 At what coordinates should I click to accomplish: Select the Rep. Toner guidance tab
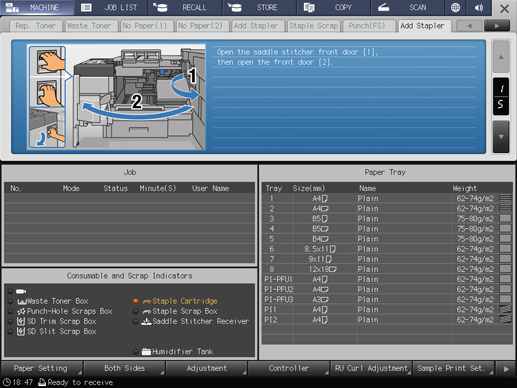tap(35, 26)
